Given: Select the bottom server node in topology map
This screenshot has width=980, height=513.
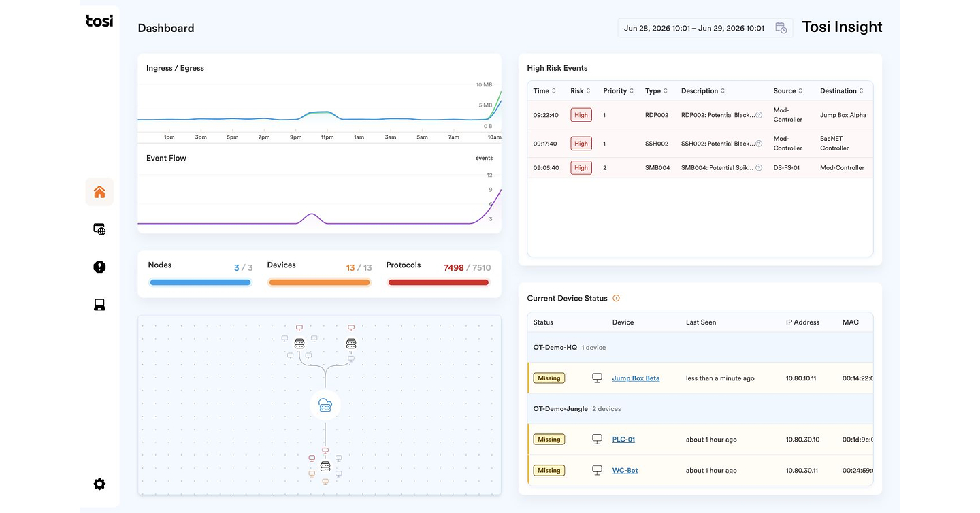Looking at the screenshot, I should [325, 467].
